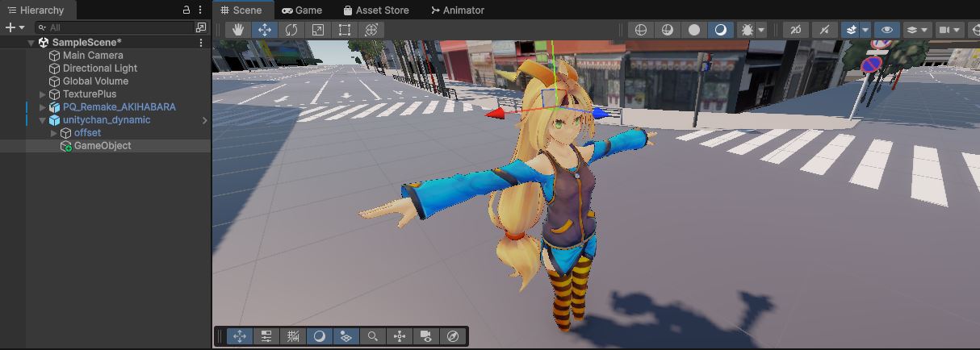Viewport: 980px width, 350px height.
Task: Open the SampleScene three-dot options menu
Action: pyautogui.click(x=201, y=42)
